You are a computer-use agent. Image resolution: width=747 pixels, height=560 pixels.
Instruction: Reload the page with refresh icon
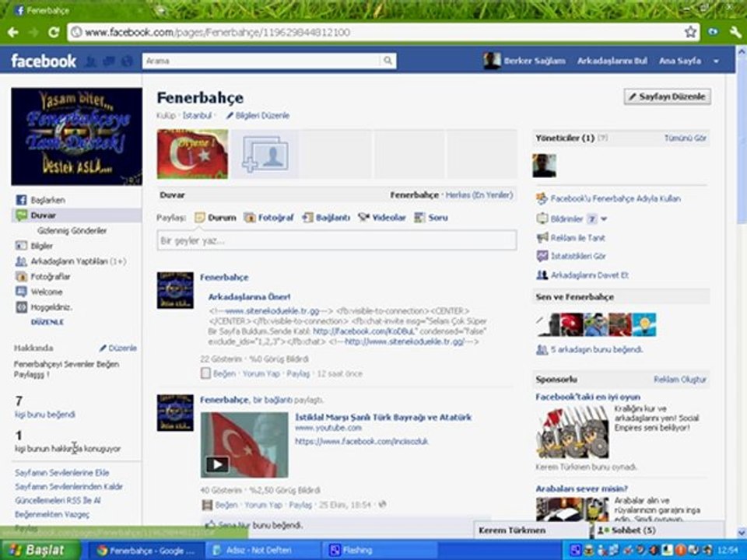54,33
